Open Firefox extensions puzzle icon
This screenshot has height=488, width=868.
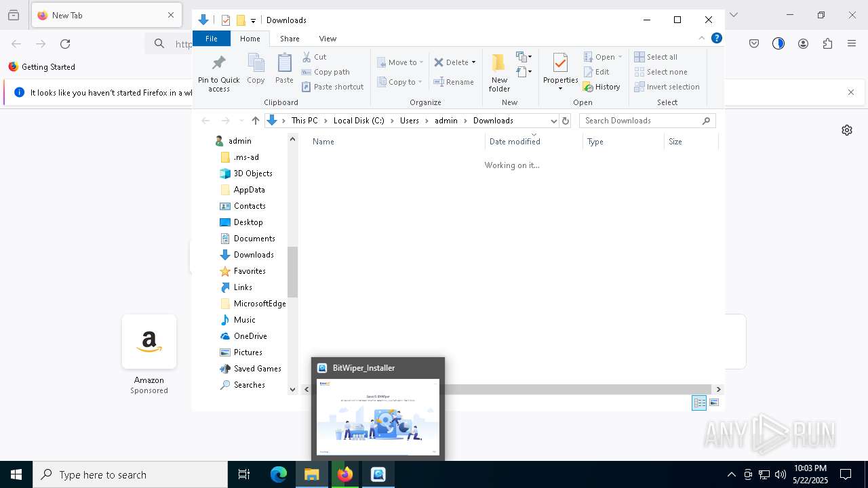827,44
